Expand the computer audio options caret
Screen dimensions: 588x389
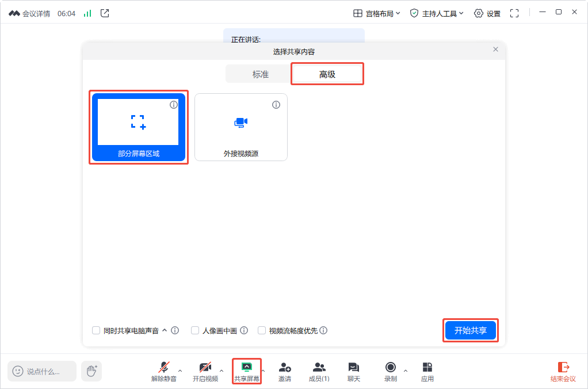point(164,330)
